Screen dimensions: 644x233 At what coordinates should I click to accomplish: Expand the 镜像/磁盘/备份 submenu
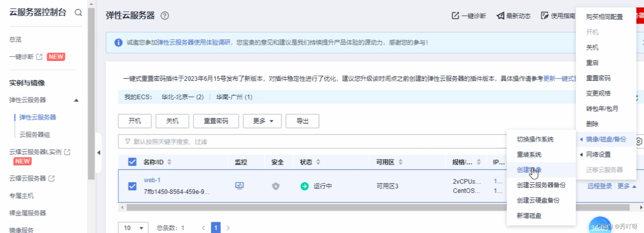(x=606, y=139)
